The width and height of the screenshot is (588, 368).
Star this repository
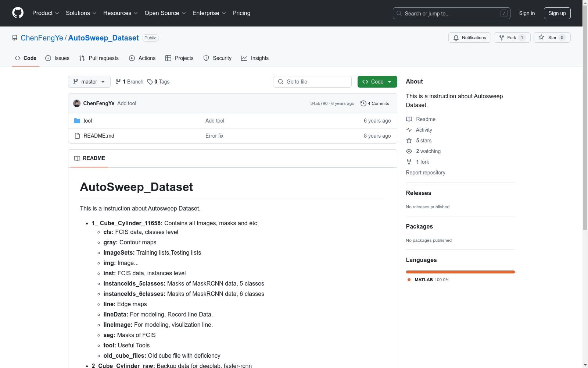coord(552,38)
